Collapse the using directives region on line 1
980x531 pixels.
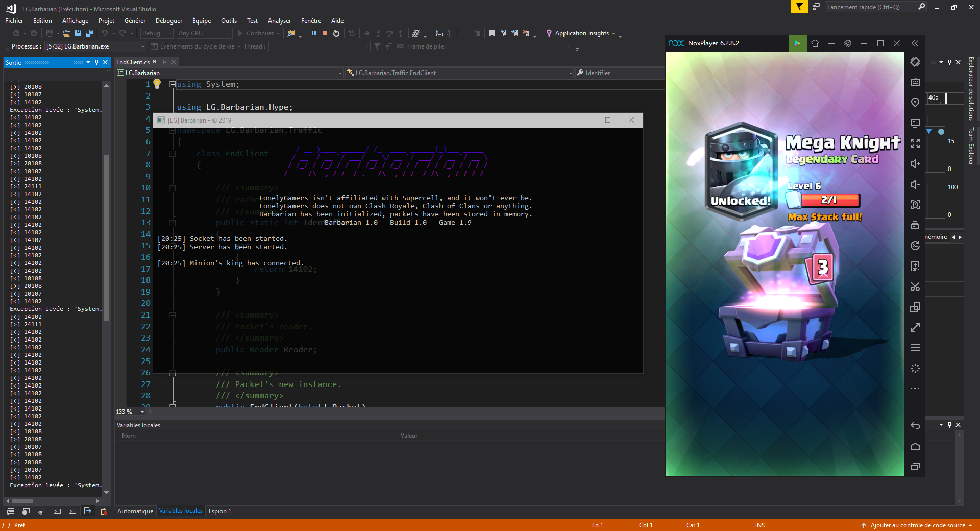(x=173, y=84)
